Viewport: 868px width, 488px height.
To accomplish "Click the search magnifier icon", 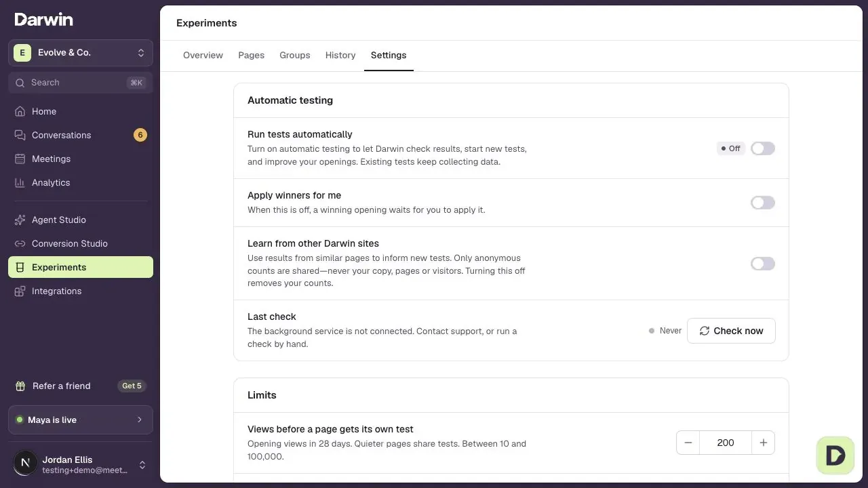I will click(x=20, y=83).
